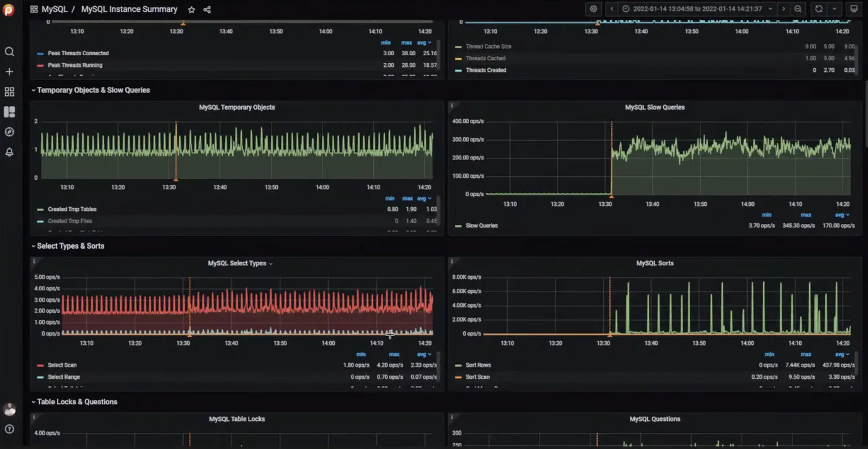Toggle the Slow Queries legend series
This screenshot has height=449, width=868.
[x=481, y=226]
